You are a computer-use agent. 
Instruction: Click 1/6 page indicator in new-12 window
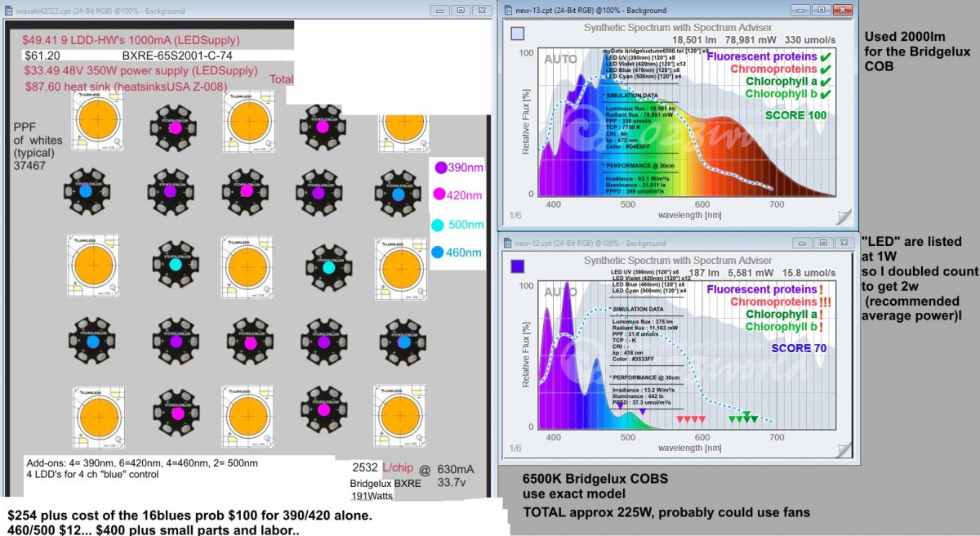[516, 448]
